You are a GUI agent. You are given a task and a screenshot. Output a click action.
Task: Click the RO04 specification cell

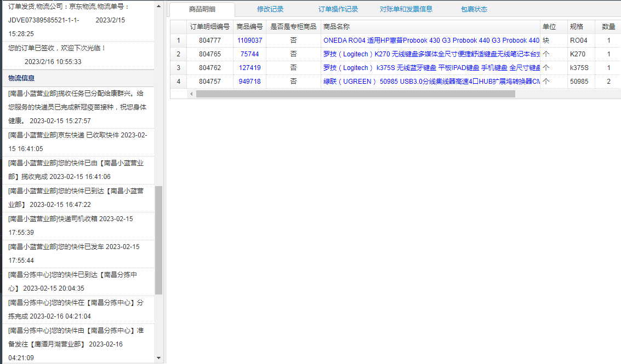(581, 41)
